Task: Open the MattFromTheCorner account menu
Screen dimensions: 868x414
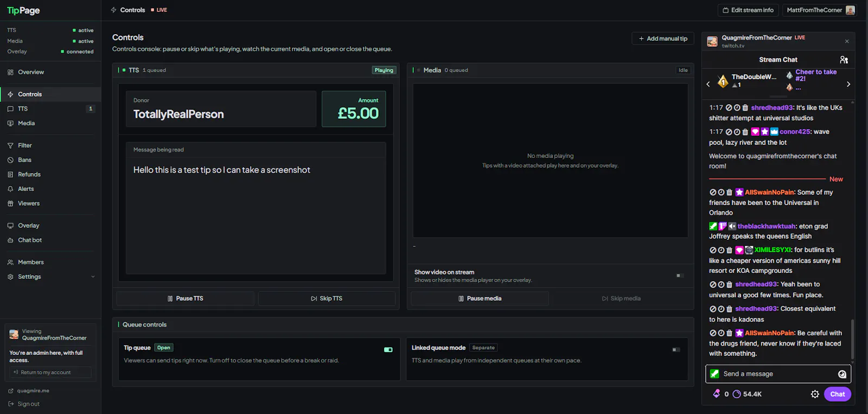Action: tap(820, 10)
